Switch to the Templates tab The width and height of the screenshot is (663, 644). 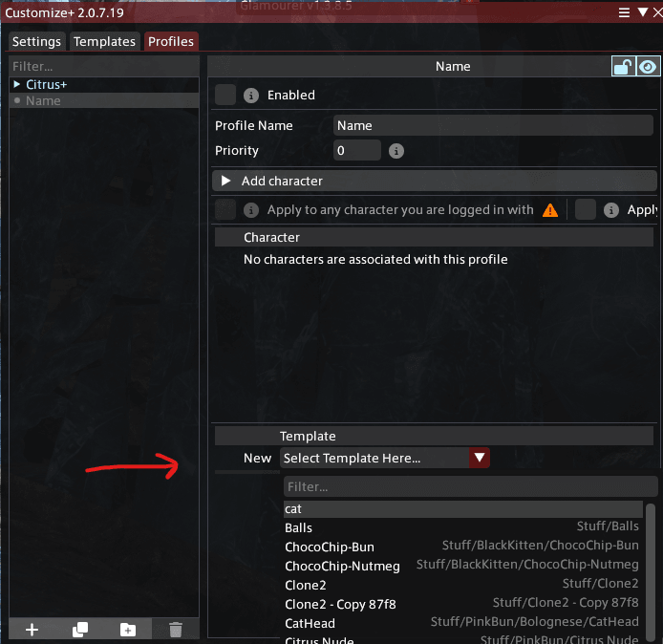[x=104, y=41]
